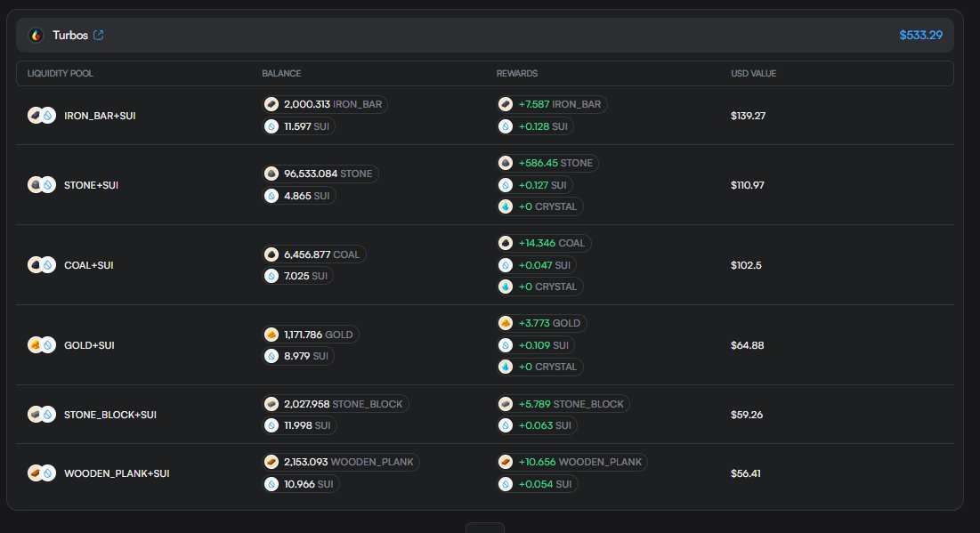Click the +0.127 SUI reward chip
This screenshot has height=533, width=980.
pos(535,185)
